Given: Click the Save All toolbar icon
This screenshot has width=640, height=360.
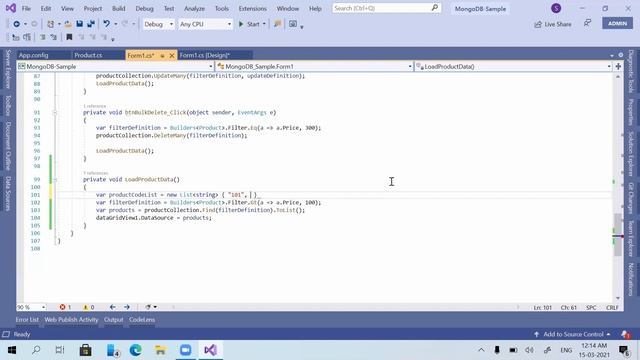Looking at the screenshot, I should point(91,24).
